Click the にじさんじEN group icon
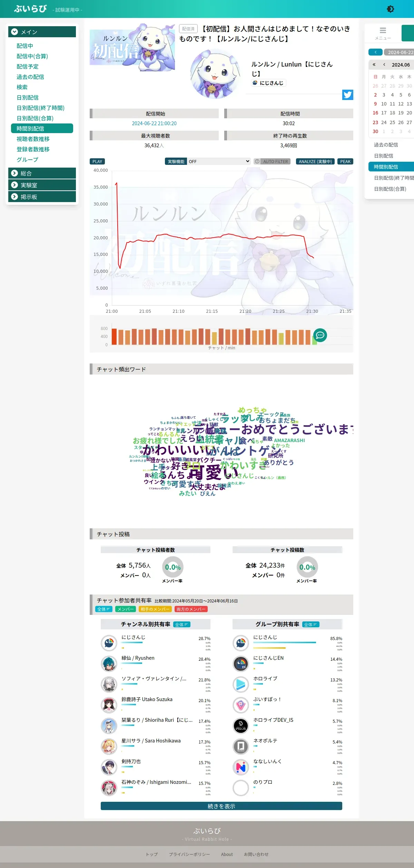Viewport: 414px width, 868px height. click(x=241, y=664)
